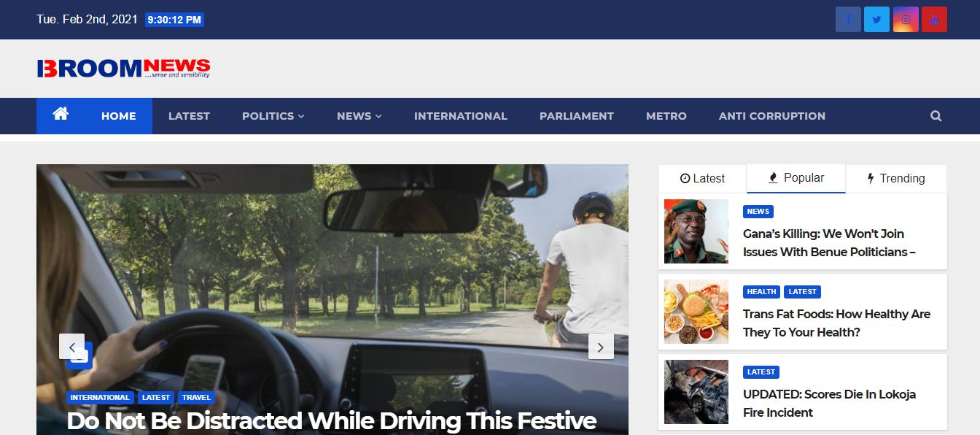Open the YouTube social icon
980x435 pixels.
point(934,20)
